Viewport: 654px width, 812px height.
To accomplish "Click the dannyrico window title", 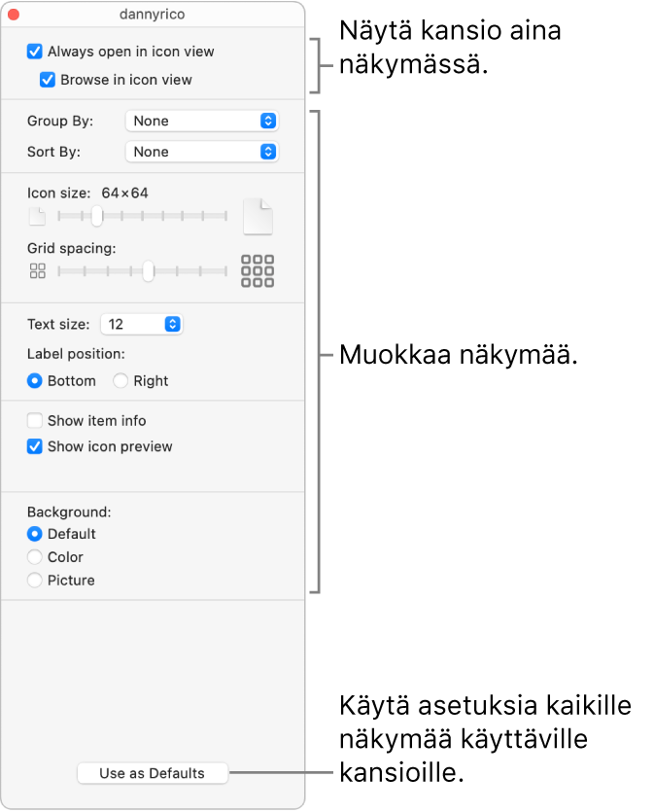I will click(153, 14).
